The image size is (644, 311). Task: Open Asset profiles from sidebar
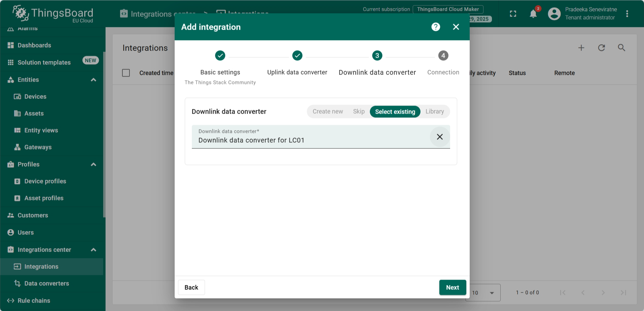click(x=52, y=198)
